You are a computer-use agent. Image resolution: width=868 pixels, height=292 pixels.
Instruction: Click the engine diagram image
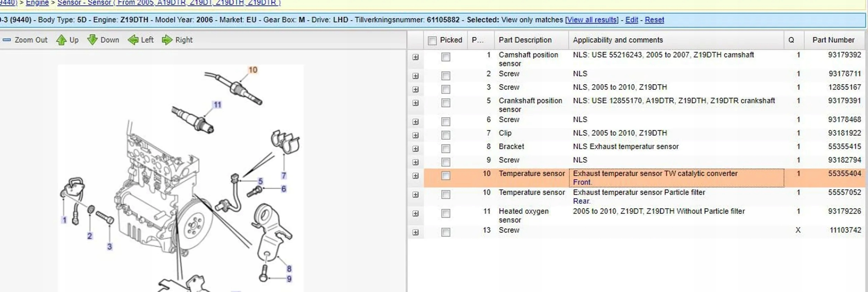[181, 178]
